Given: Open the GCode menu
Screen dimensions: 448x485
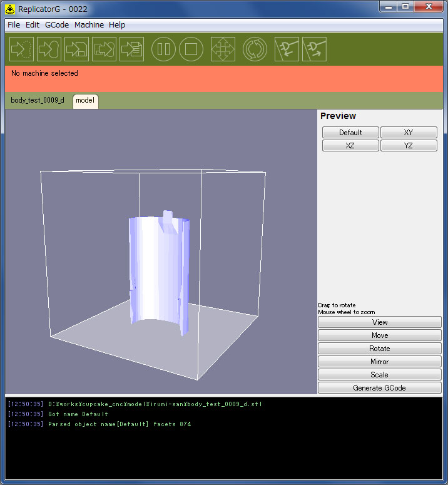Looking at the screenshot, I should [x=57, y=25].
